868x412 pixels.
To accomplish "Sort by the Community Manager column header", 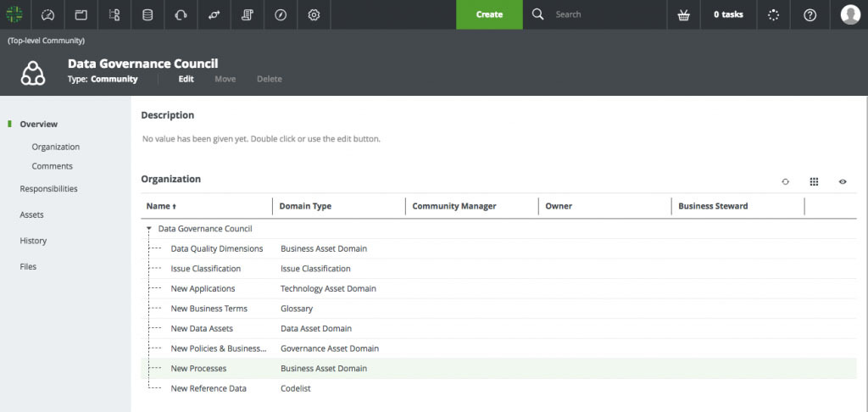I will (454, 206).
